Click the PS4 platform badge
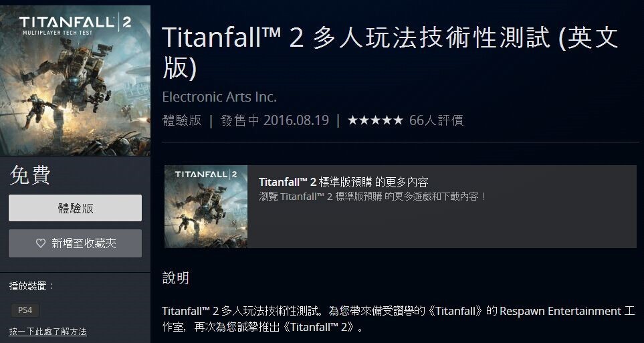 [25, 310]
